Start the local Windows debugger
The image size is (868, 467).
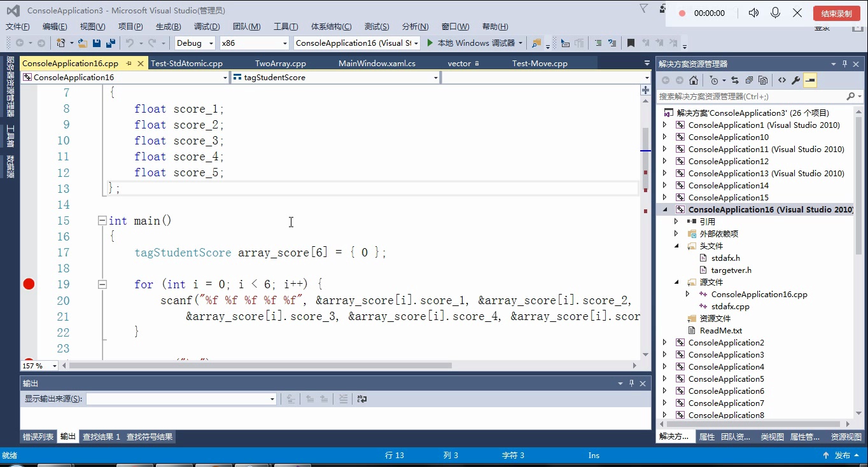click(x=475, y=43)
